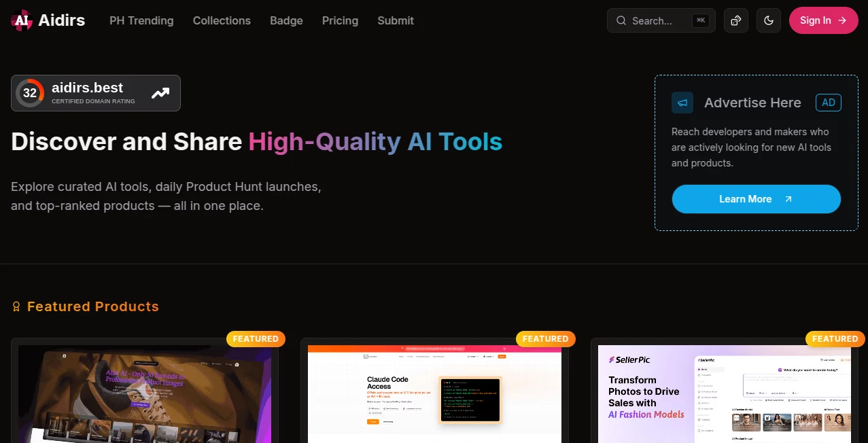
Task: Open the Badge section
Action: point(286,21)
